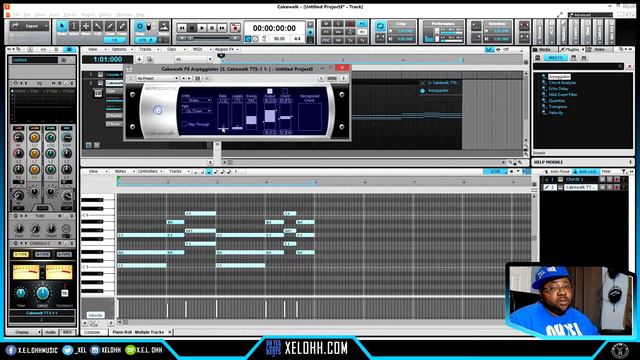The image size is (640, 360).
Task: Open track view View menu
Action: pos(93,49)
